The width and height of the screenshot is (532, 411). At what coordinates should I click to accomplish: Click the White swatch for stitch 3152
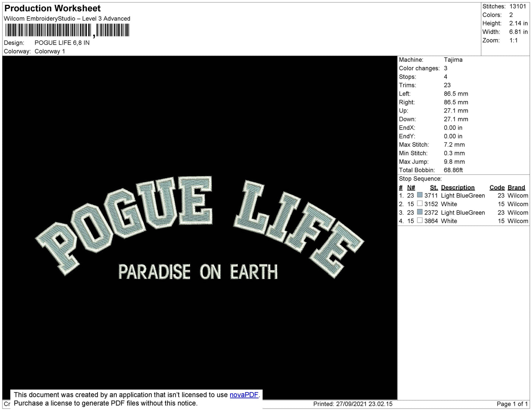(420, 203)
